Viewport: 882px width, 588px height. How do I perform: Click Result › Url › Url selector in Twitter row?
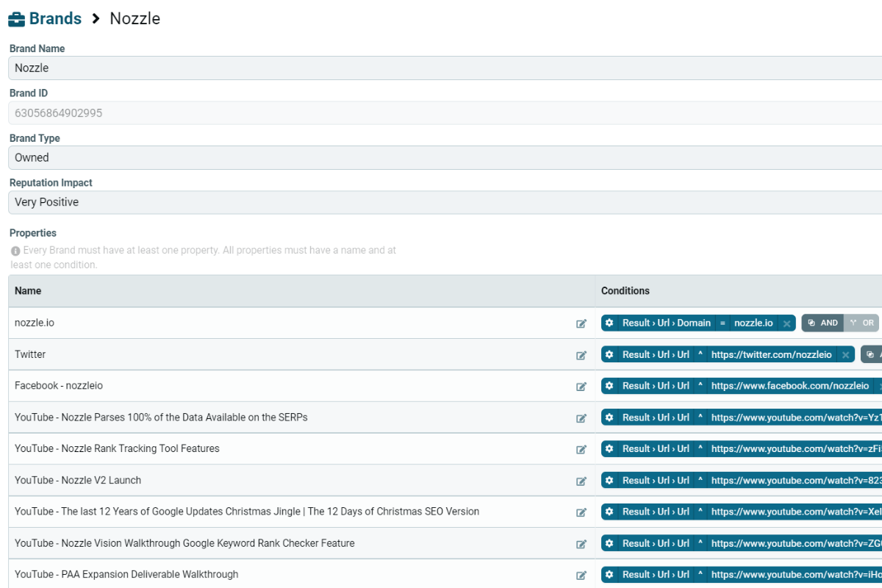(x=656, y=354)
